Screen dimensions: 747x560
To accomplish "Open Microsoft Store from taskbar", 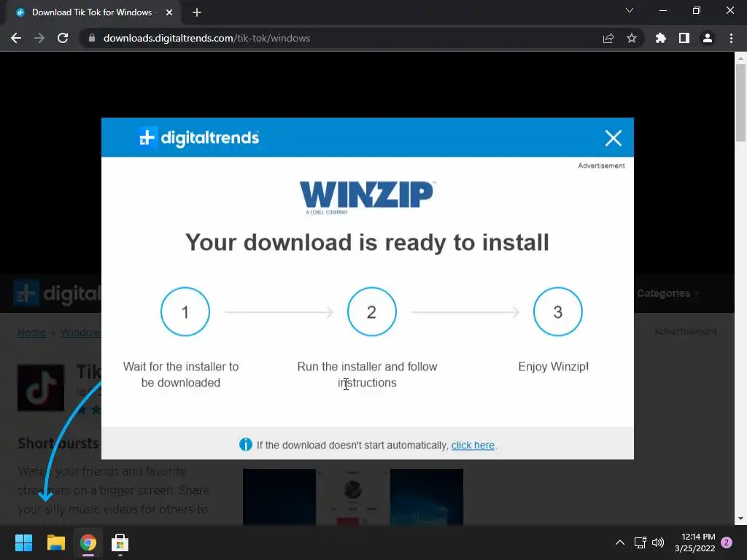I will click(120, 542).
